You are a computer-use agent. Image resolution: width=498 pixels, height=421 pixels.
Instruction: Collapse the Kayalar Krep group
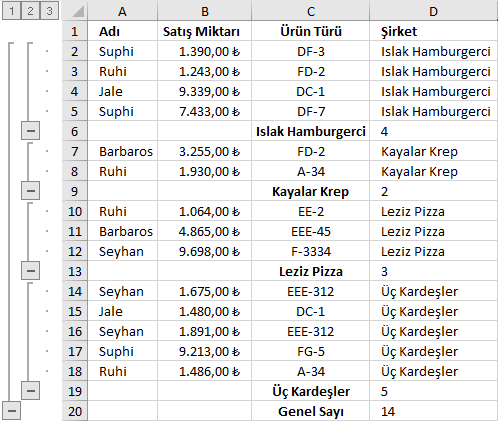point(31,191)
